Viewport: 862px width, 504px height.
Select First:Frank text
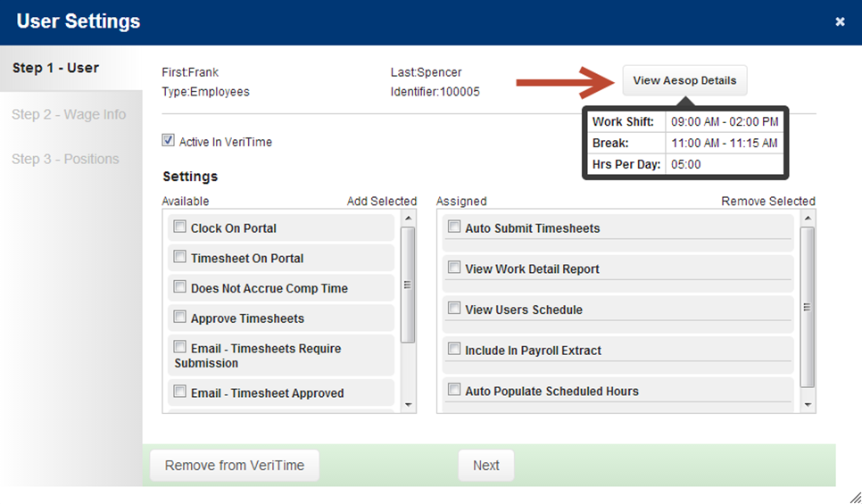click(x=190, y=72)
